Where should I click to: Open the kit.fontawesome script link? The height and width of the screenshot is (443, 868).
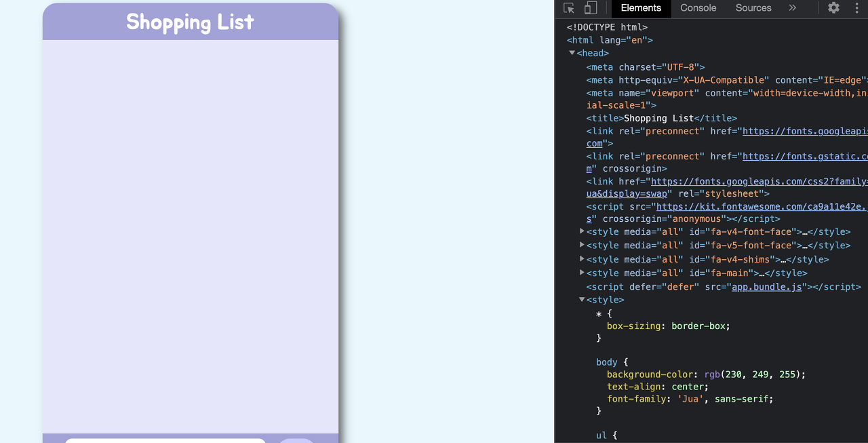(762, 207)
